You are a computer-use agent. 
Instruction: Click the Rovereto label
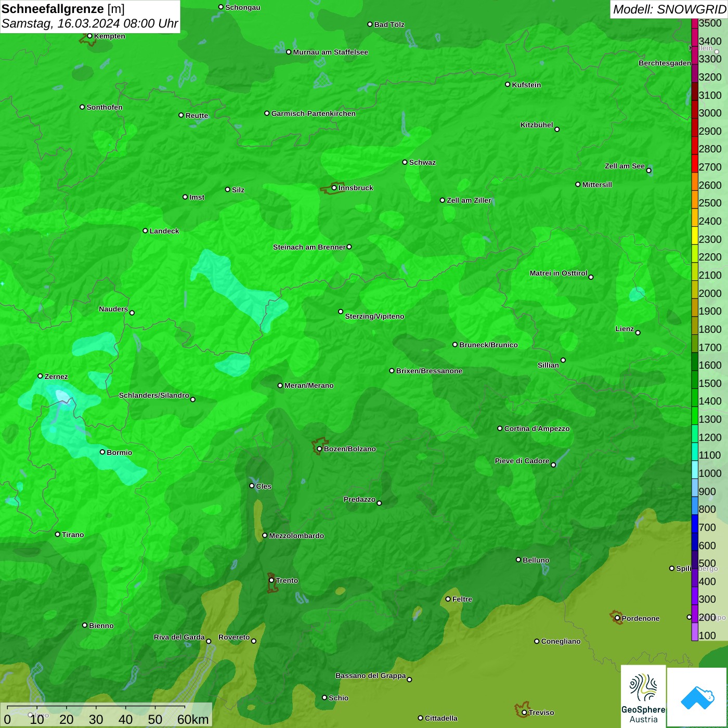(x=234, y=637)
